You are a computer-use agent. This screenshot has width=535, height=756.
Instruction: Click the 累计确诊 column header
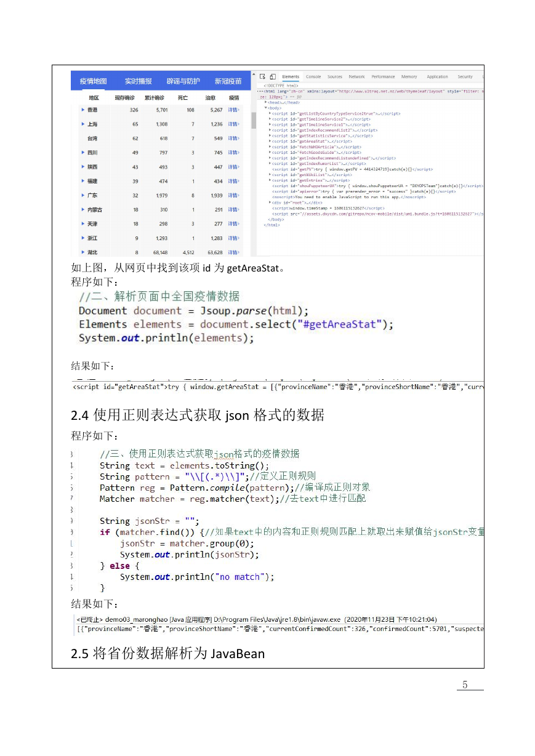pyautogui.click(x=155, y=97)
